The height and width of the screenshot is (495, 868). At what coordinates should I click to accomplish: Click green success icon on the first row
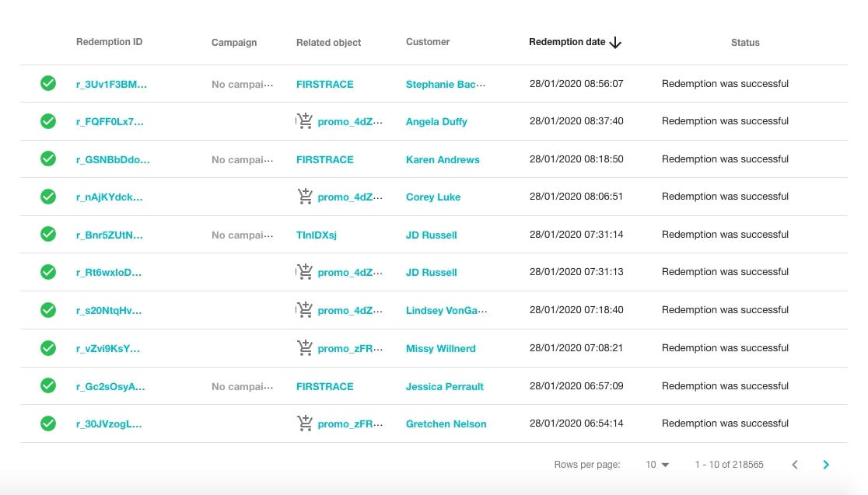coord(47,83)
